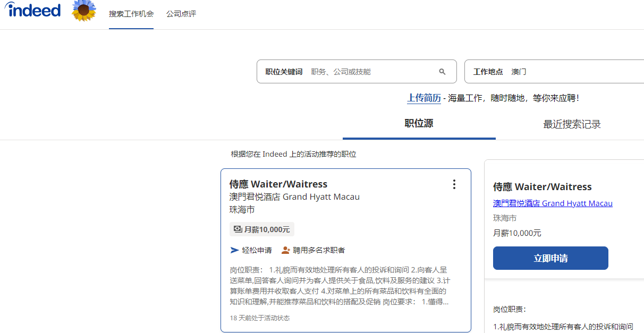Click the 月薪10,000元 salary text in details panel

pos(517,233)
